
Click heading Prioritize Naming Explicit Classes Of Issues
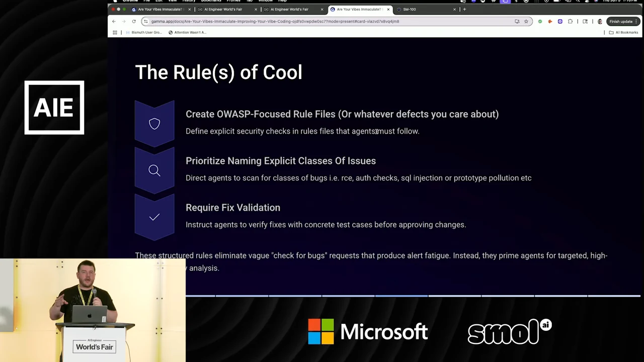click(281, 161)
